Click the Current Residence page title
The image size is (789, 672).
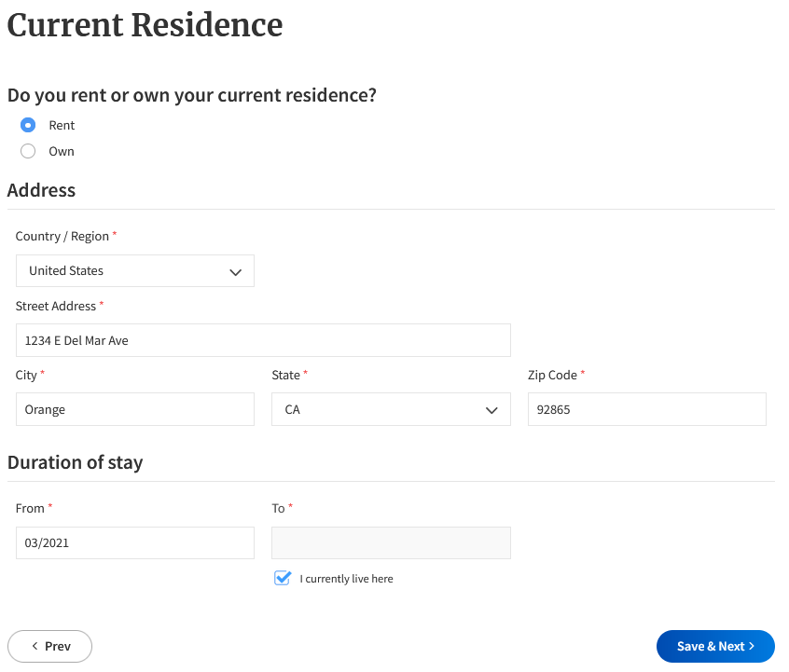[145, 25]
